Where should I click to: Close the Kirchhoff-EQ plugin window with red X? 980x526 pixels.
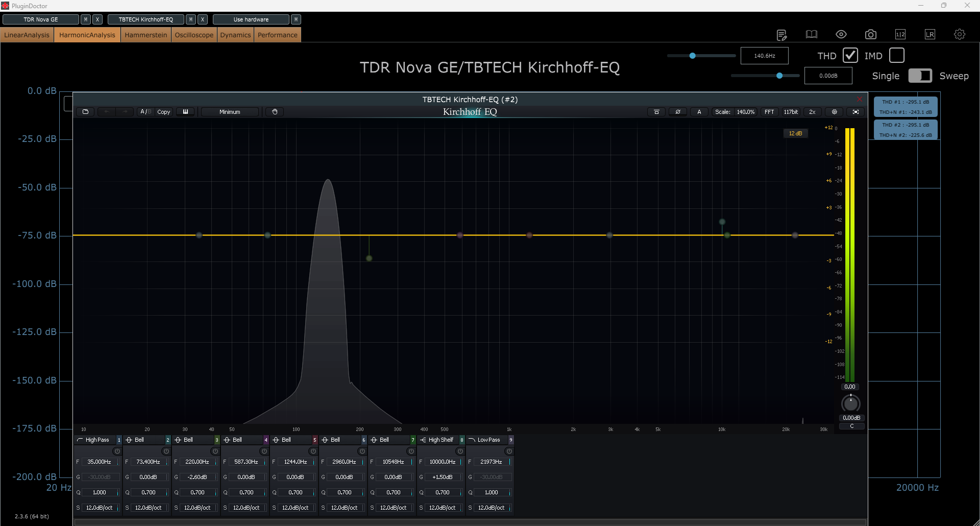[x=860, y=99]
